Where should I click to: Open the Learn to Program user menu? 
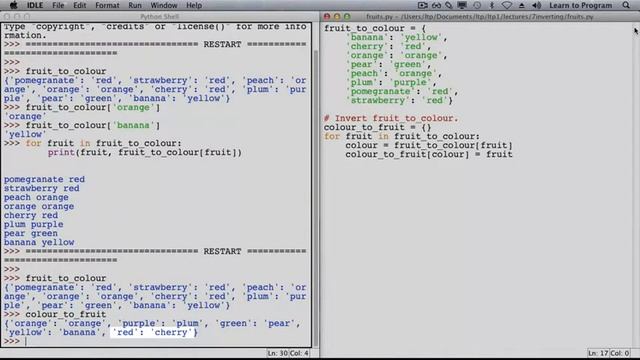point(580,5)
